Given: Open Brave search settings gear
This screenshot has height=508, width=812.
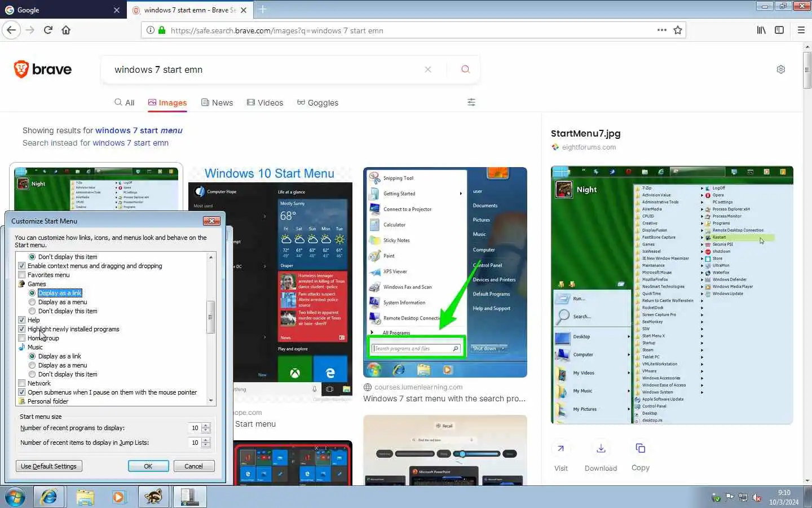Looking at the screenshot, I should [781, 69].
